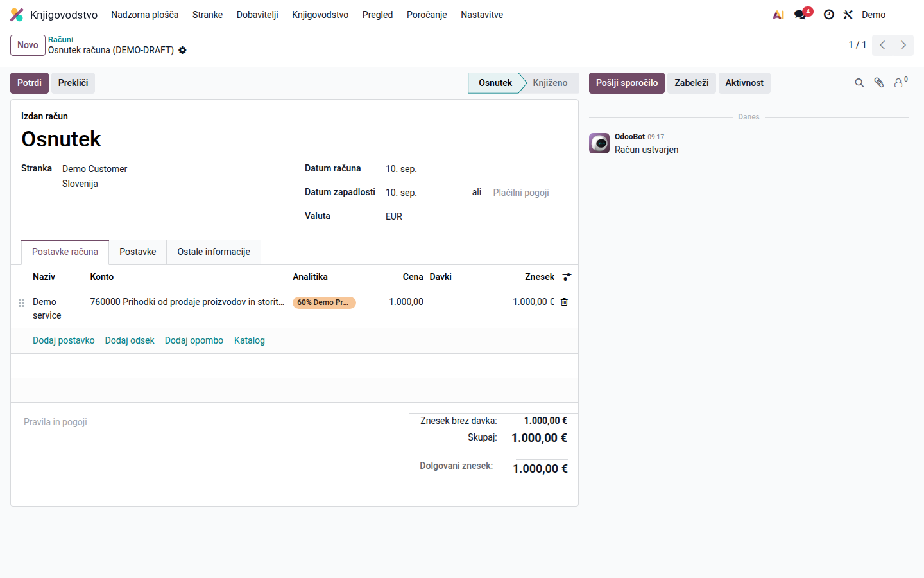Click Dodaj odsek link

130,340
